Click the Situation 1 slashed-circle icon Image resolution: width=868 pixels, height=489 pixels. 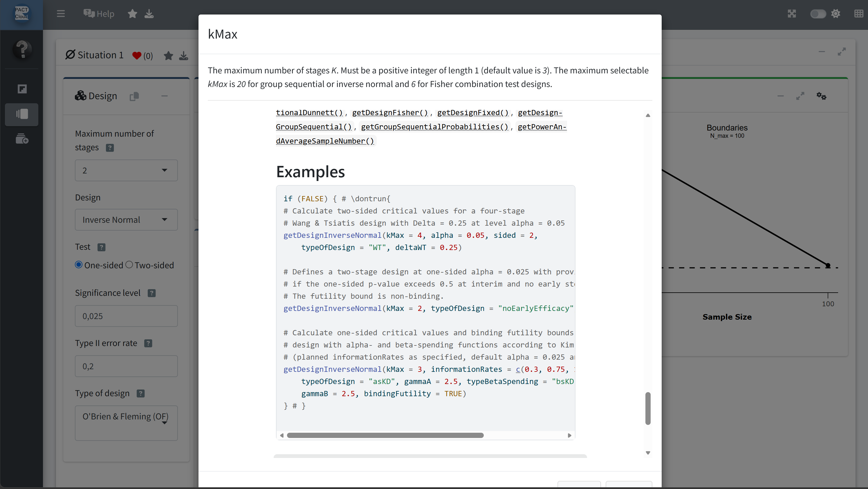coord(70,55)
